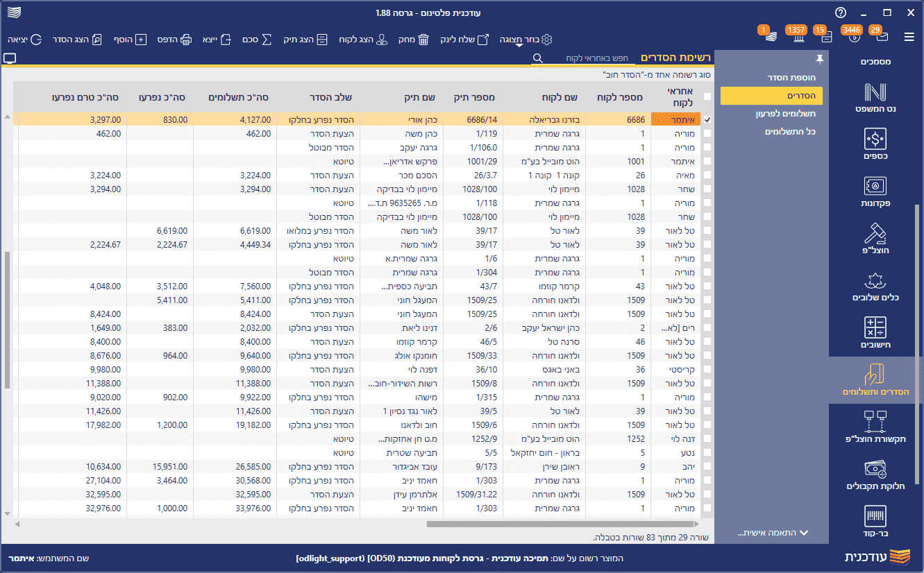This screenshot has width=924, height=573.
Task: Click the table's vertical scroll down arrow
Action: click(x=8, y=513)
